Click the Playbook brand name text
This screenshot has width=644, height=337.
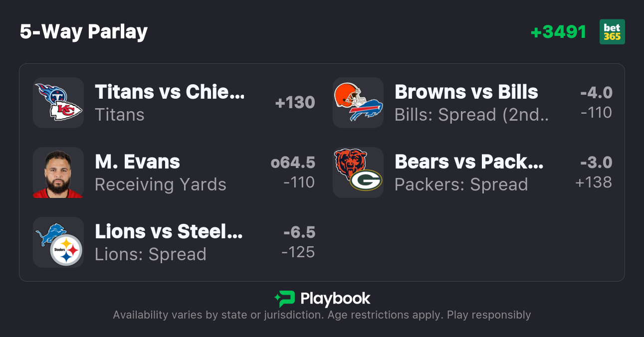[x=335, y=299]
